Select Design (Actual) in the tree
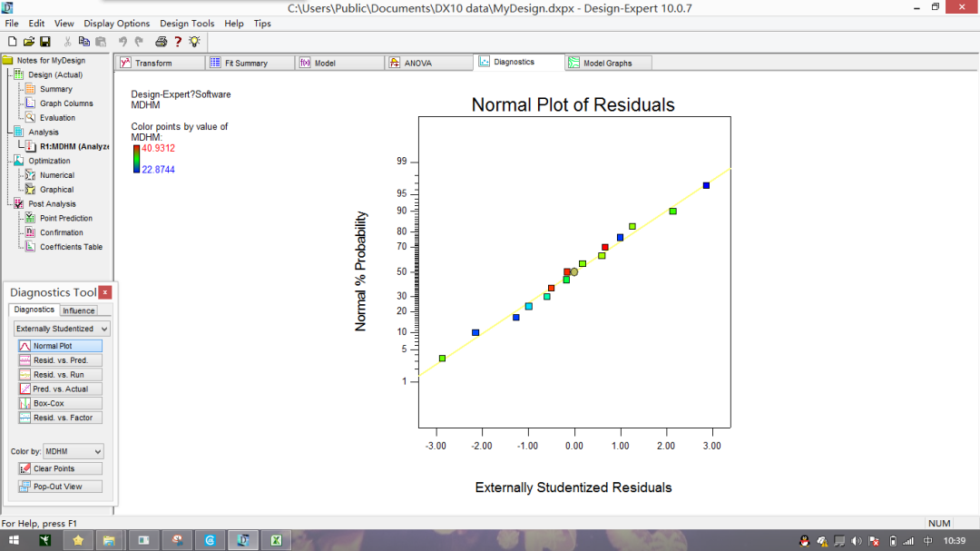The image size is (980, 551). (55, 75)
